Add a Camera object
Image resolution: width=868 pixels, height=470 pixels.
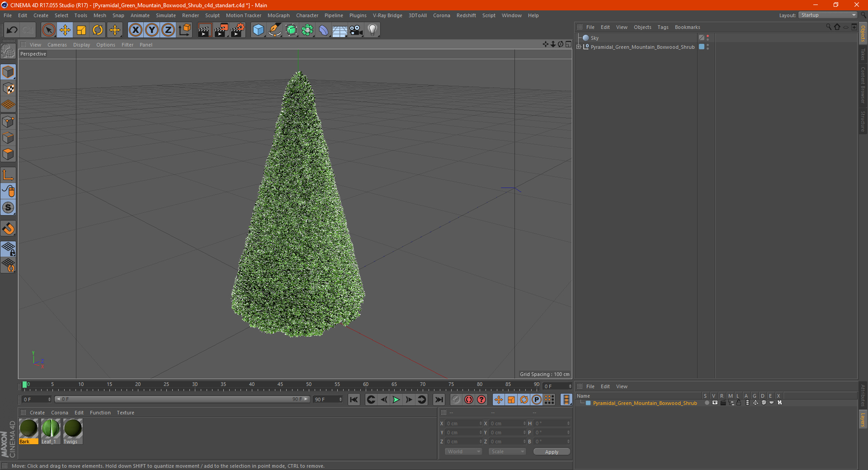click(356, 30)
